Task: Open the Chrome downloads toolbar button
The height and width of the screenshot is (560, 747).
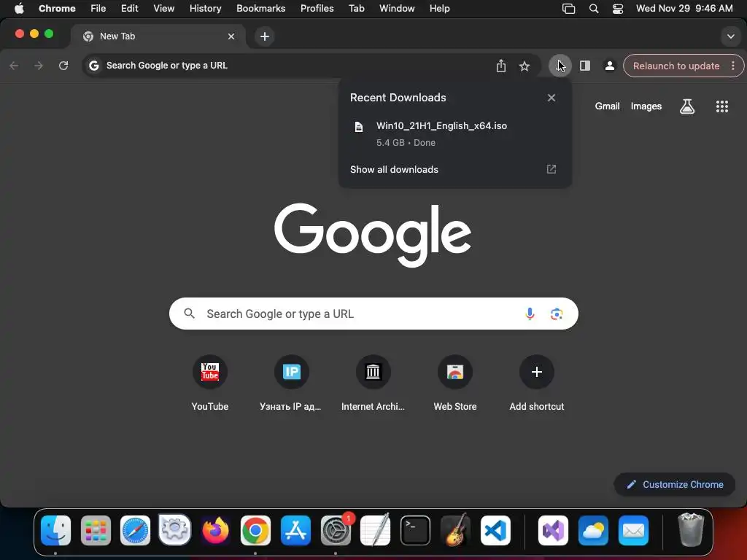Action: tap(560, 66)
